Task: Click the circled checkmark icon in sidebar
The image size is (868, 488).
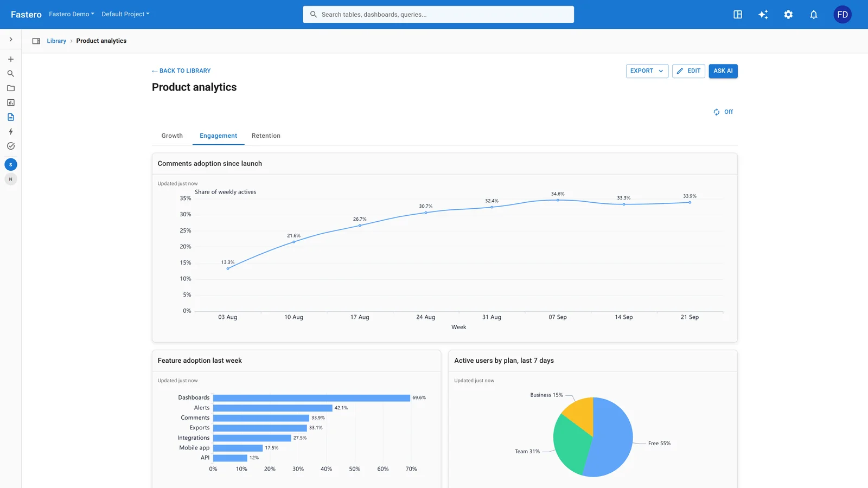Action: click(x=10, y=146)
